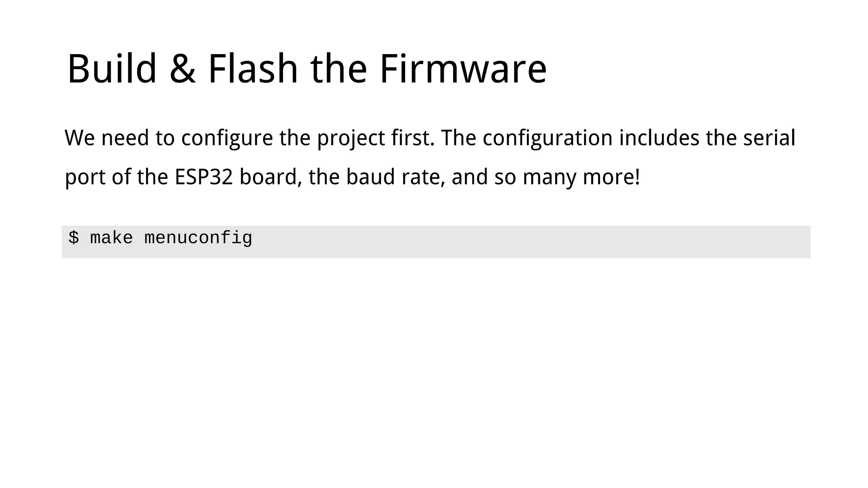Click the word 'make' in the command
This screenshot has height=488, width=868.
click(111, 238)
